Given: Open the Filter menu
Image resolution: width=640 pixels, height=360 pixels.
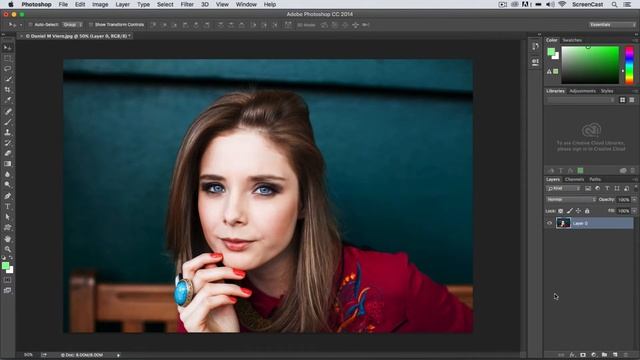Looking at the screenshot, I should pyautogui.click(x=187, y=4).
